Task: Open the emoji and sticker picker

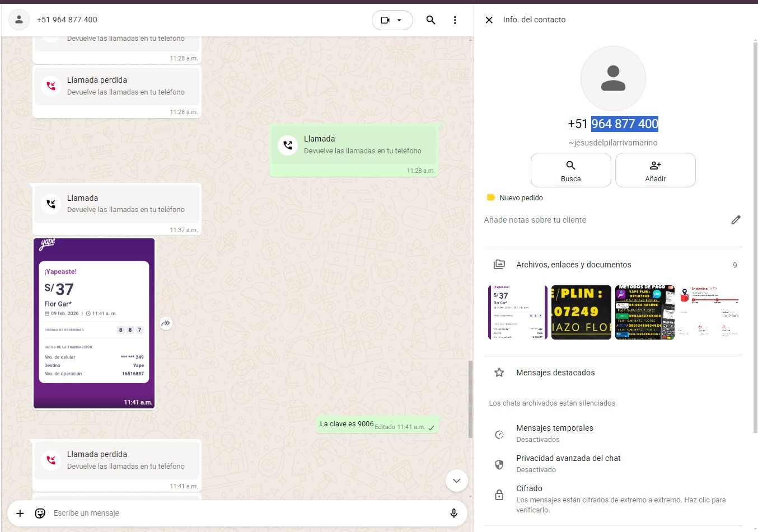Action: click(40, 513)
